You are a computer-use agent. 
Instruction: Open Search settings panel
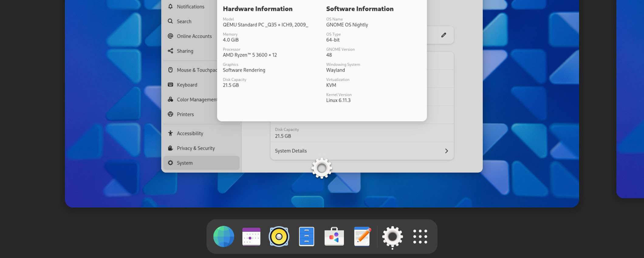click(190, 21)
